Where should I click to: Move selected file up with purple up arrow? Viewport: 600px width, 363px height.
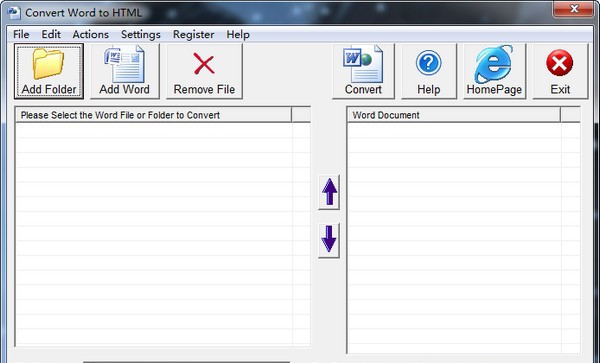pyautogui.click(x=329, y=192)
